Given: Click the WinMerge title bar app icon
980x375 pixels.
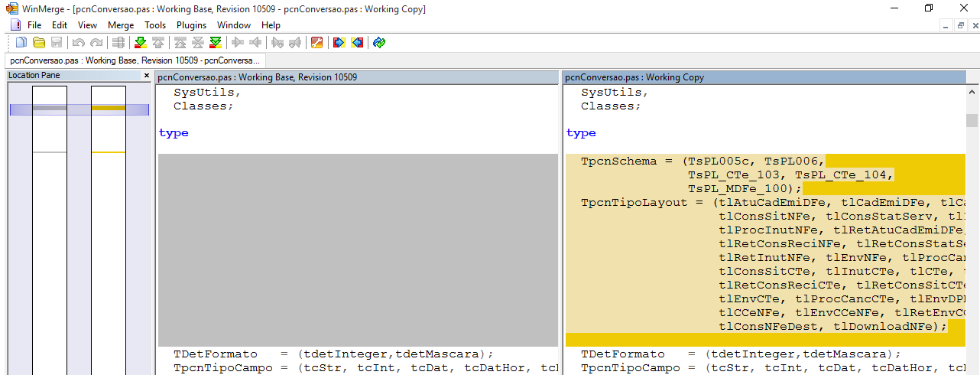Looking at the screenshot, I should coord(12,8).
